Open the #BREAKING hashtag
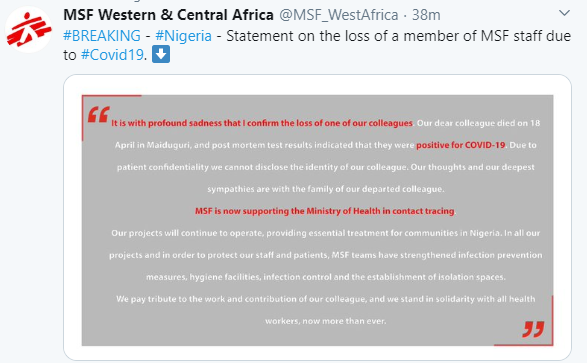This screenshot has width=587, height=363. 102,36
